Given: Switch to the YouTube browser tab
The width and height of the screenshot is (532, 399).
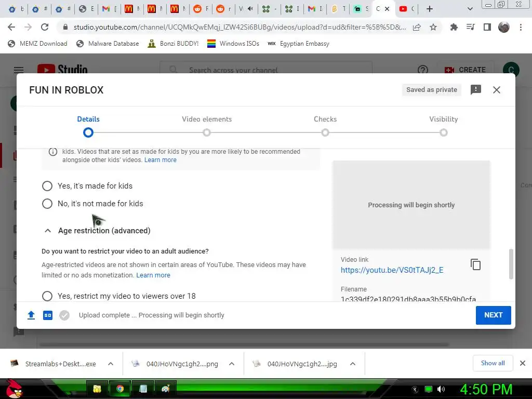Looking at the screenshot, I should [407, 9].
